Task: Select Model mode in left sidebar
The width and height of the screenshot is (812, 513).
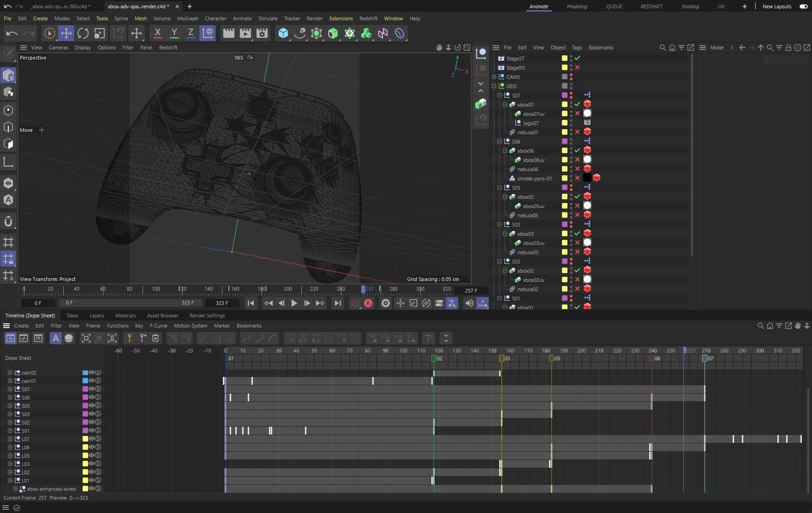Action: 8,75
